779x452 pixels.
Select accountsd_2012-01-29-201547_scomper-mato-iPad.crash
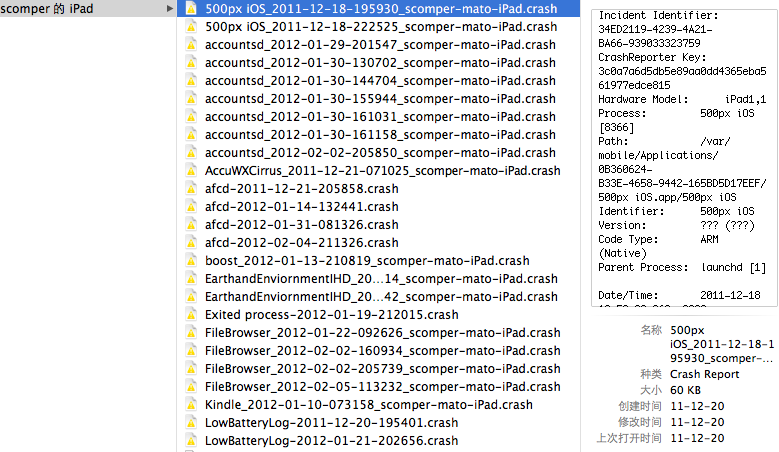click(380, 45)
